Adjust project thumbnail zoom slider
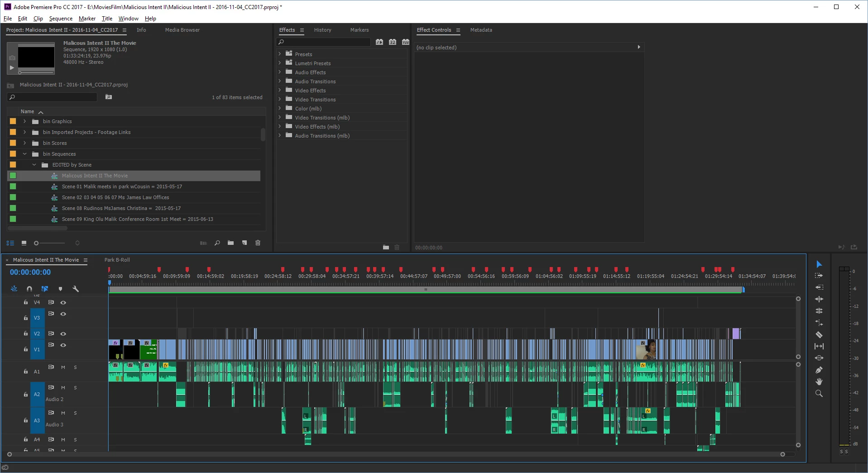 click(x=50, y=243)
